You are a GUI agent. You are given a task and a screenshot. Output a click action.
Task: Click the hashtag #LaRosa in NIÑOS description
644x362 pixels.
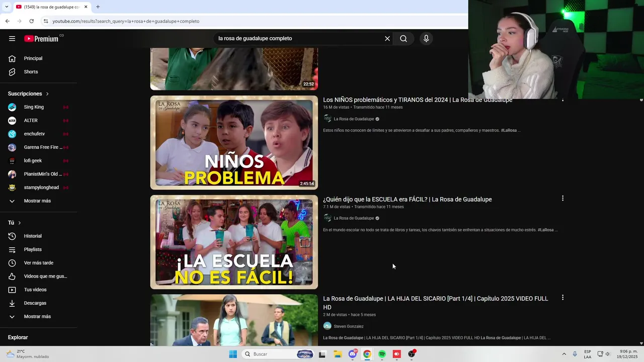click(x=509, y=131)
